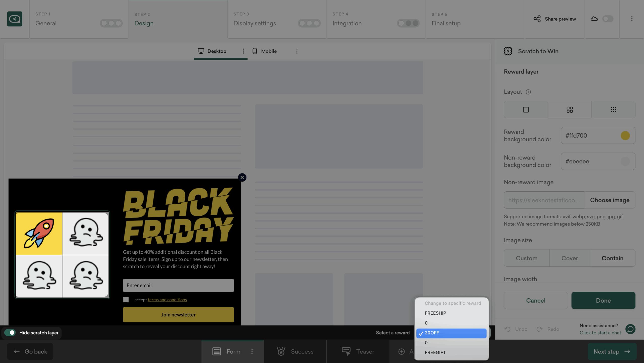Close the Black Friday popup preview
The image size is (644, 363).
point(242,177)
